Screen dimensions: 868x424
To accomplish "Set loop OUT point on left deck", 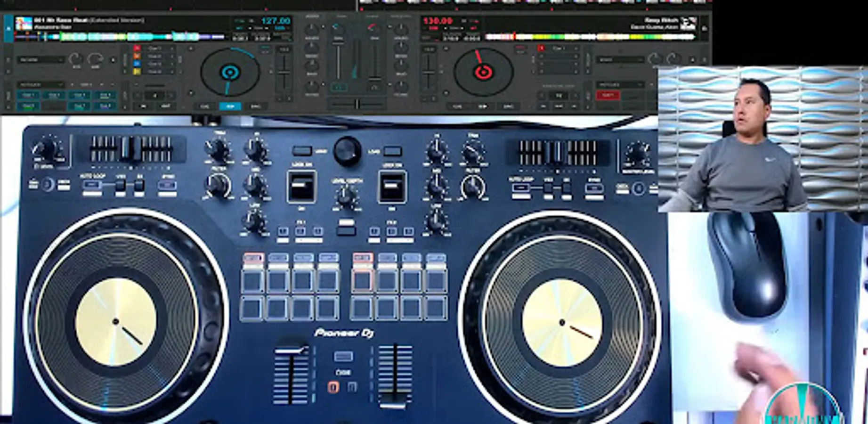I will 166,106.
